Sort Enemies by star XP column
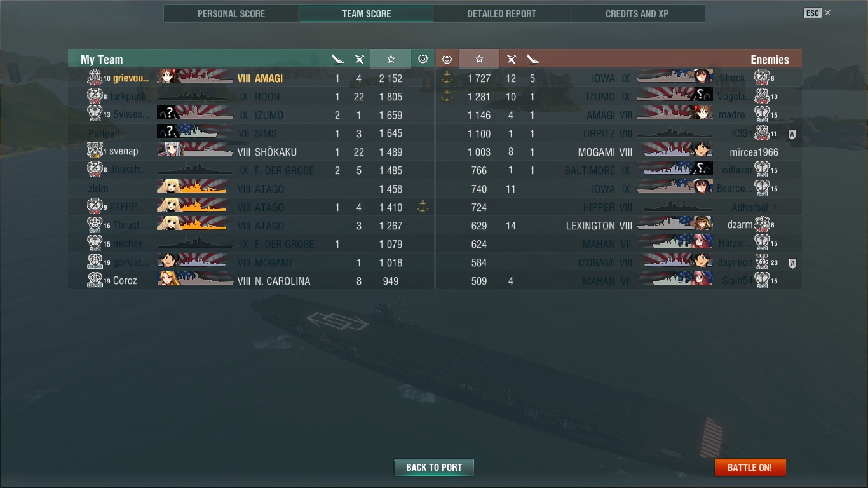The height and width of the screenshot is (488, 868). tap(479, 59)
